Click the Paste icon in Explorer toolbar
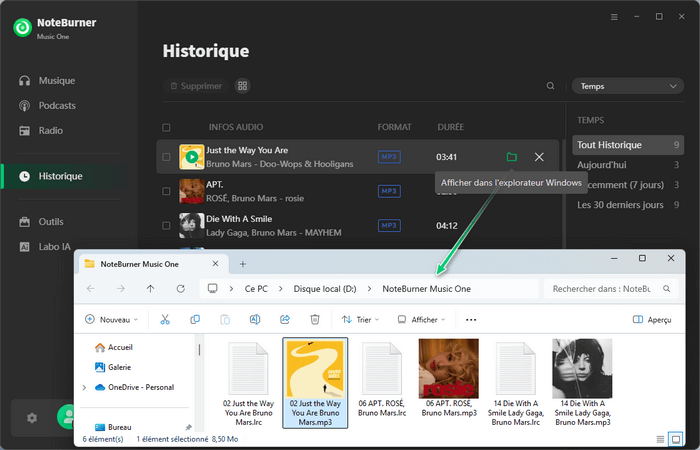Viewport: 700px width, 450px height. pyautogui.click(x=225, y=320)
